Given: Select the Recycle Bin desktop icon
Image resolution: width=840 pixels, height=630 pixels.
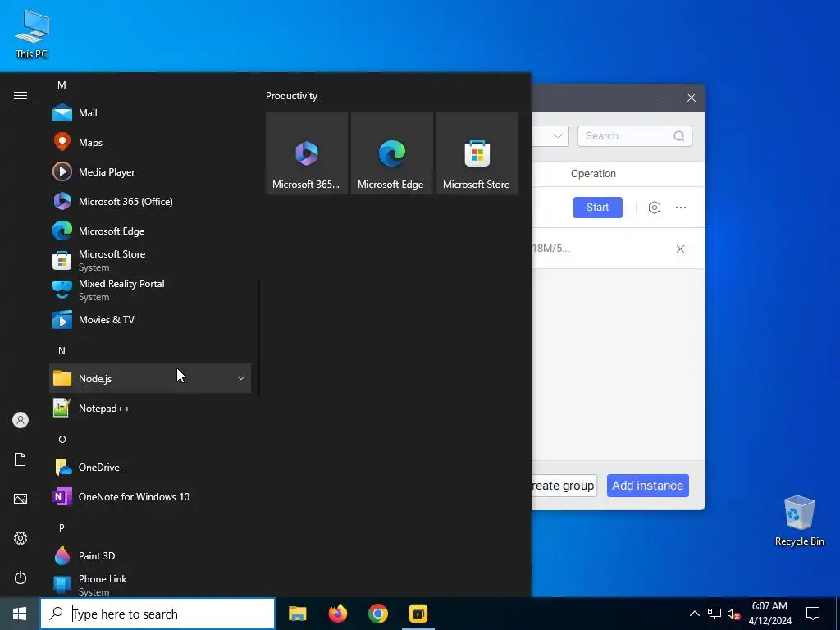Looking at the screenshot, I should coord(799,521).
